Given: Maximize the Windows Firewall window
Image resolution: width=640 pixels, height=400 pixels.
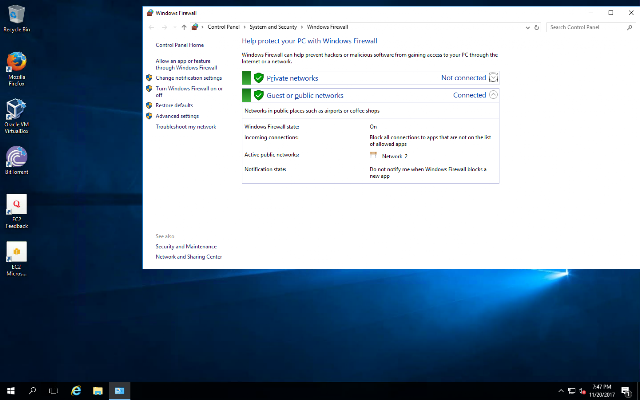Looking at the screenshot, I should [x=611, y=13].
